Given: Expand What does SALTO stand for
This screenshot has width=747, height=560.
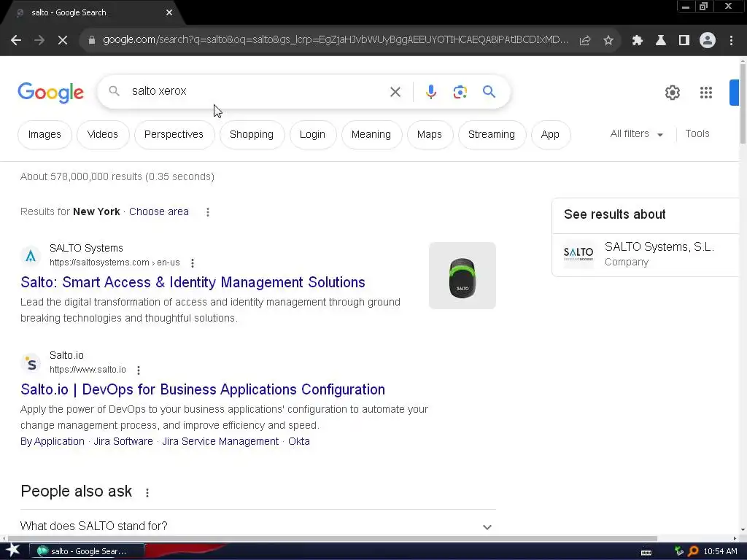Looking at the screenshot, I should click(258, 526).
